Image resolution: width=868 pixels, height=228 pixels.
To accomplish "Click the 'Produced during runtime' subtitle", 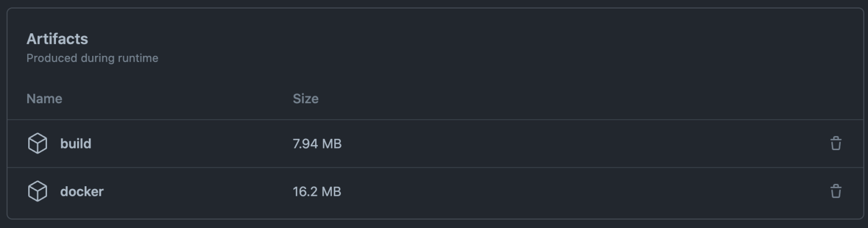I will pyautogui.click(x=92, y=58).
